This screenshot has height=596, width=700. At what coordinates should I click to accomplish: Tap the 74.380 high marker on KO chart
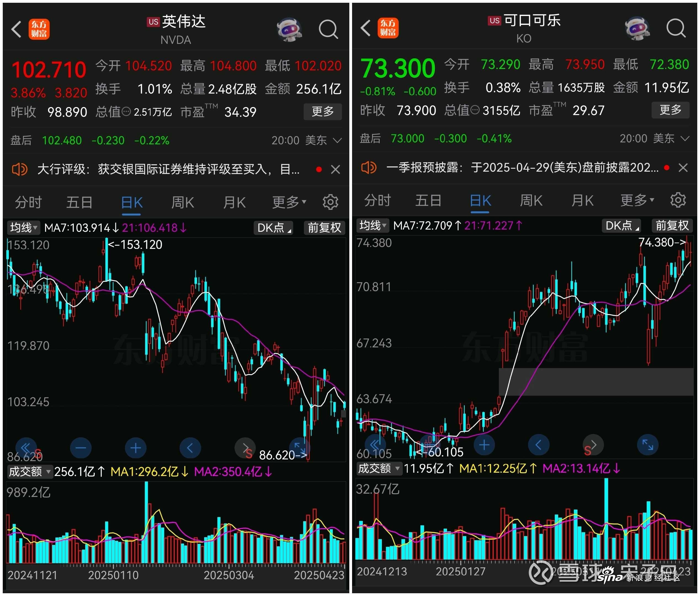662,242
